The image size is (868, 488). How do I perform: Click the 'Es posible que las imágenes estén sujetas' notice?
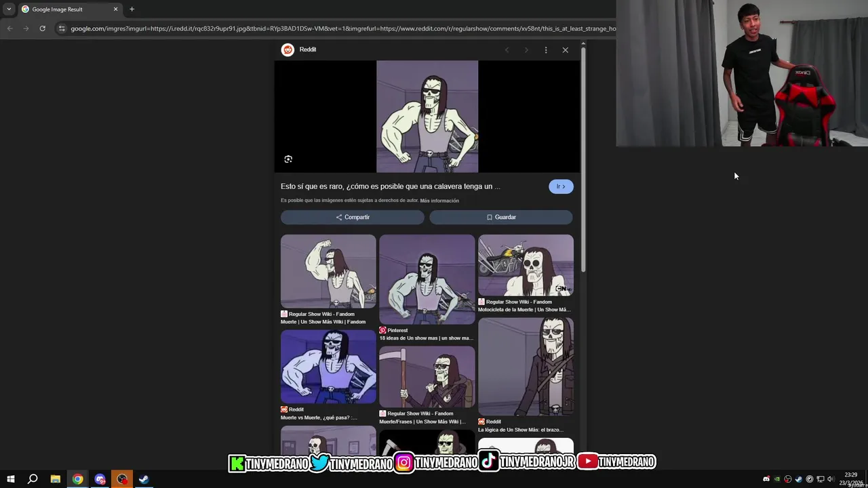[349, 201]
